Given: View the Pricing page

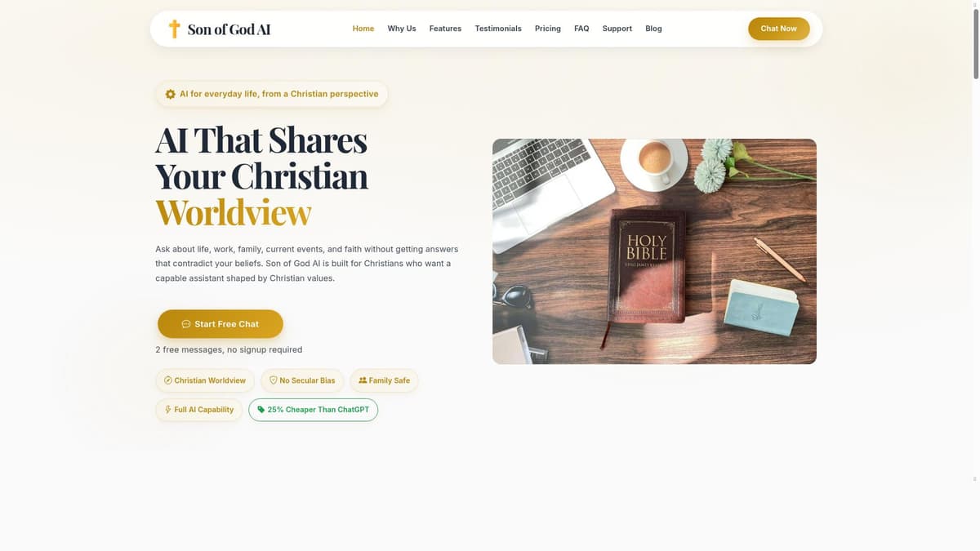Looking at the screenshot, I should pos(548,29).
